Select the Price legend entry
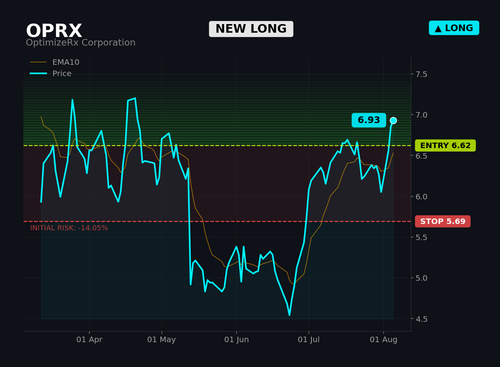500x367 pixels. (51, 73)
